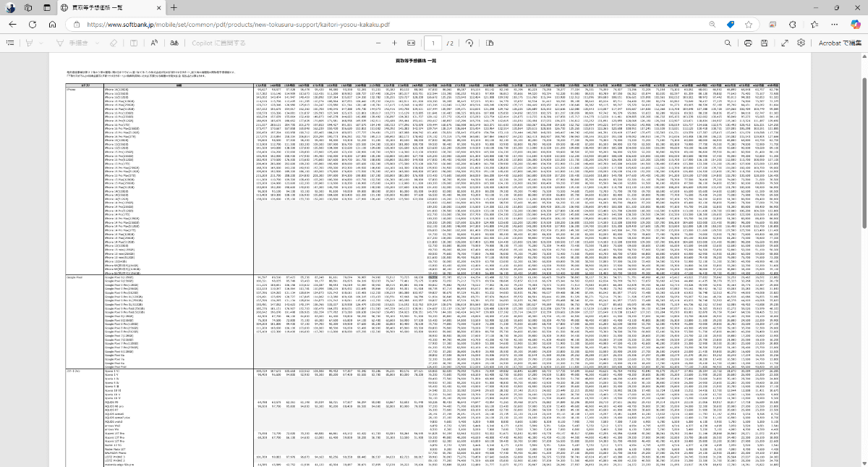Image resolution: width=868 pixels, height=467 pixels.
Task: Zoom in the PDF view
Action: (394, 43)
